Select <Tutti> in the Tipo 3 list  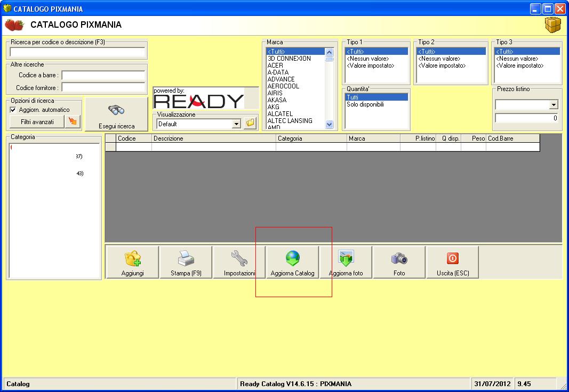pyautogui.click(x=527, y=52)
